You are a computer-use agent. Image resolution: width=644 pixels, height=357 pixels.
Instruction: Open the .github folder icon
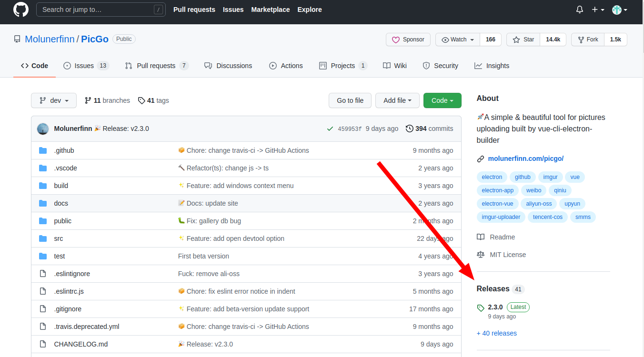(x=43, y=150)
